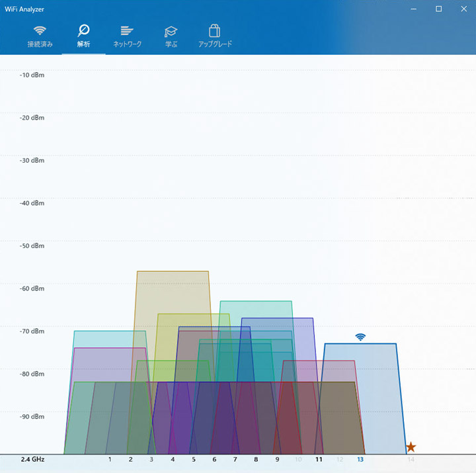Click channel 2 label on the axis
This screenshot has height=473, width=476.
pyautogui.click(x=130, y=459)
